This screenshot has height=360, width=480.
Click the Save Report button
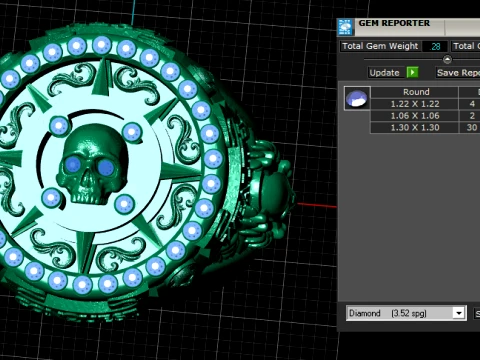[x=458, y=73]
